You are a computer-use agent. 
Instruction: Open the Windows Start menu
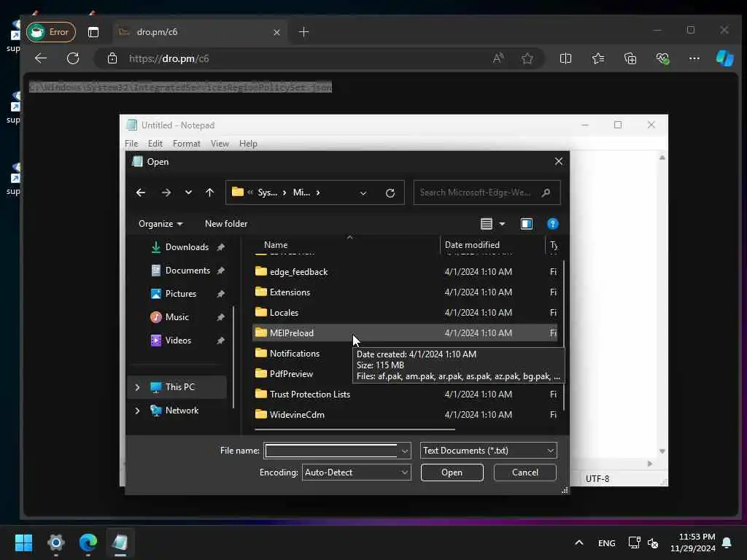pos(23,542)
